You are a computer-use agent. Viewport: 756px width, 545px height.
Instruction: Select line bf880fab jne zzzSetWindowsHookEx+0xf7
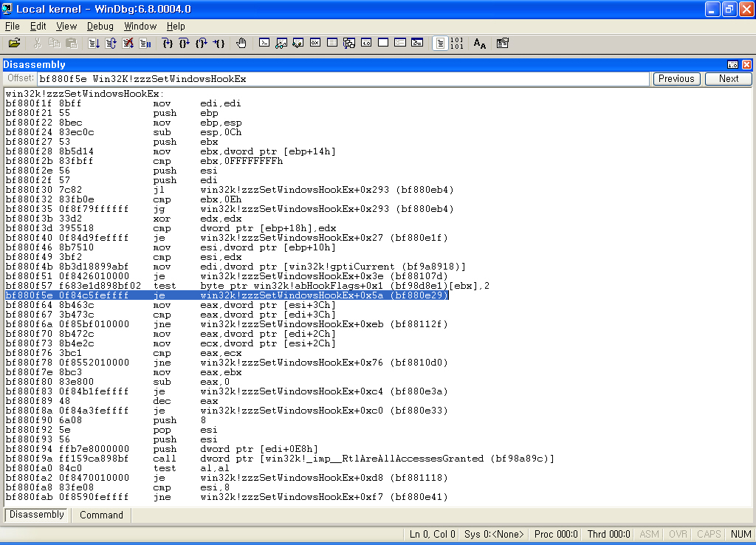pyautogui.click(x=227, y=497)
